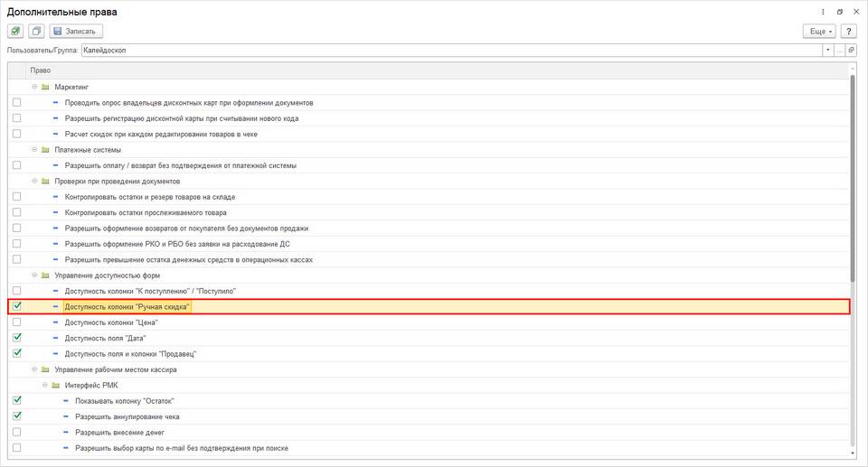Check the К поступлению column availability checkbox
This screenshot has height=467, width=868.
(17, 291)
